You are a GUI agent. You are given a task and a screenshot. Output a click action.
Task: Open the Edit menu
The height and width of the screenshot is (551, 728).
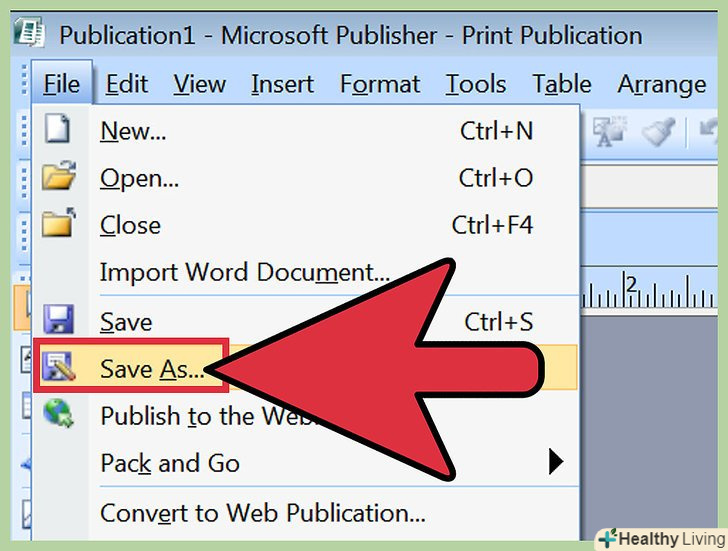click(126, 84)
